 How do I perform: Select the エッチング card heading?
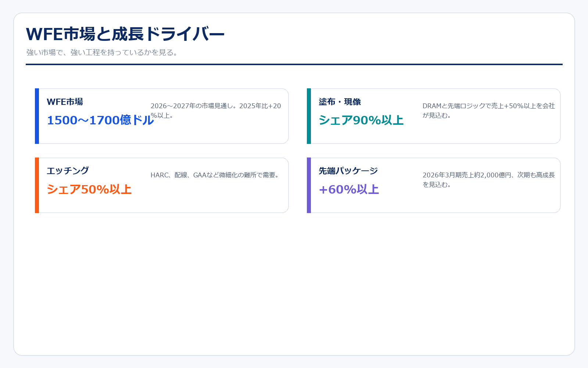[x=68, y=171]
